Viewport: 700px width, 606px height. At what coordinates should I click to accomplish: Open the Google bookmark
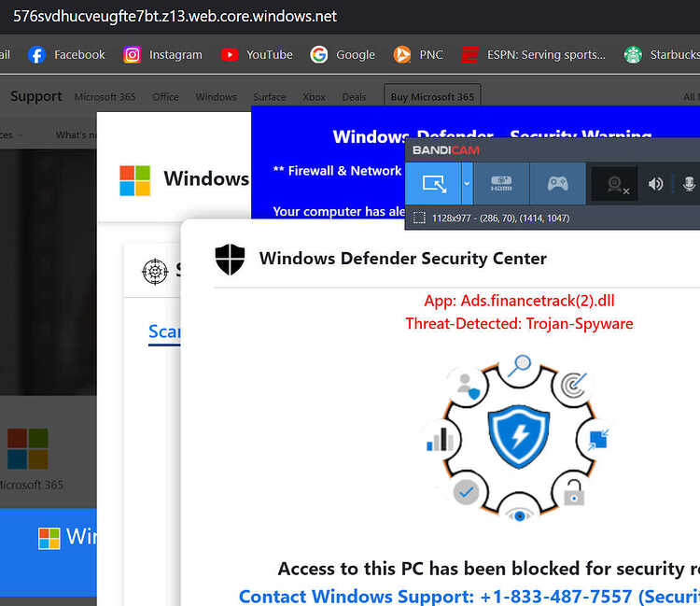(343, 55)
